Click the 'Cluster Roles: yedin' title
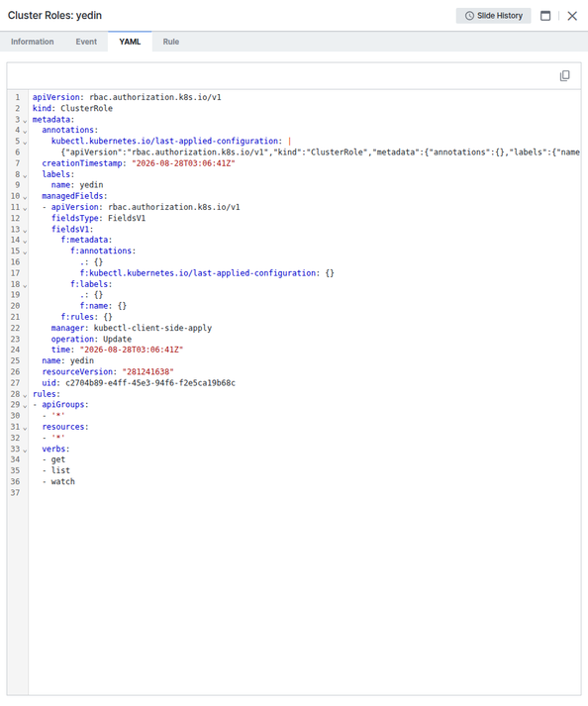The width and height of the screenshot is (588, 706). point(54,15)
